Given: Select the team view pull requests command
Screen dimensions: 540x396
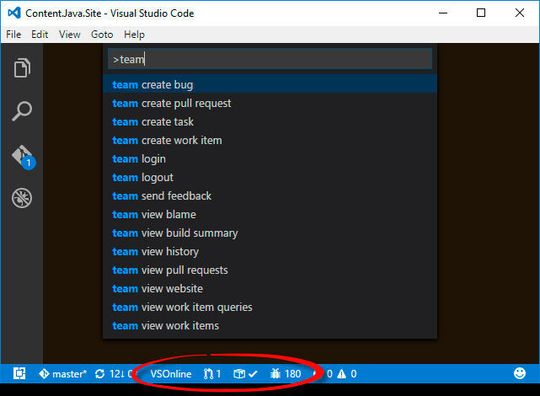Looking at the screenshot, I should tap(270, 270).
